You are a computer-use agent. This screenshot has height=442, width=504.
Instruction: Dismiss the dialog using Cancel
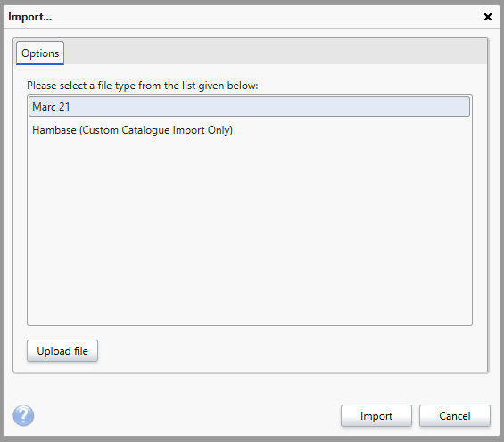tap(455, 416)
